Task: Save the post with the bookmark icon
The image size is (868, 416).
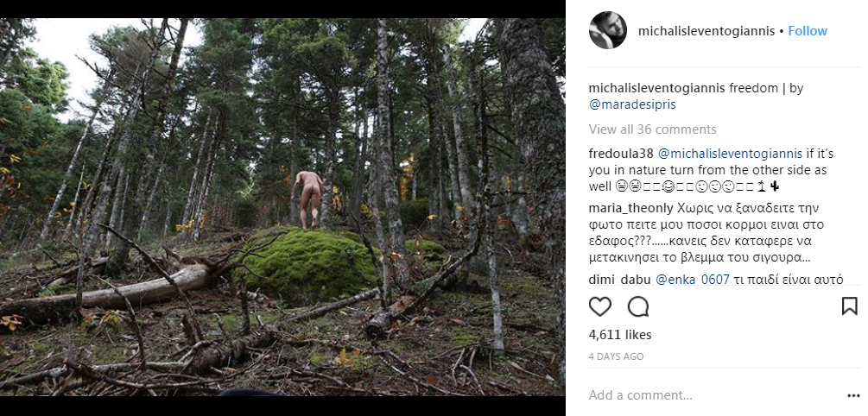Action: (x=850, y=306)
